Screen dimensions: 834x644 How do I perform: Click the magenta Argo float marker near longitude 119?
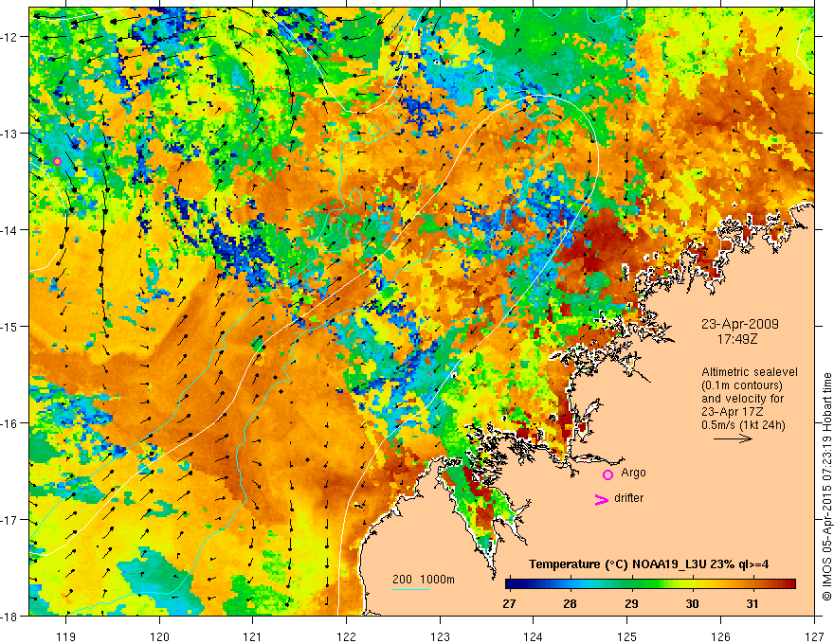[x=57, y=162]
